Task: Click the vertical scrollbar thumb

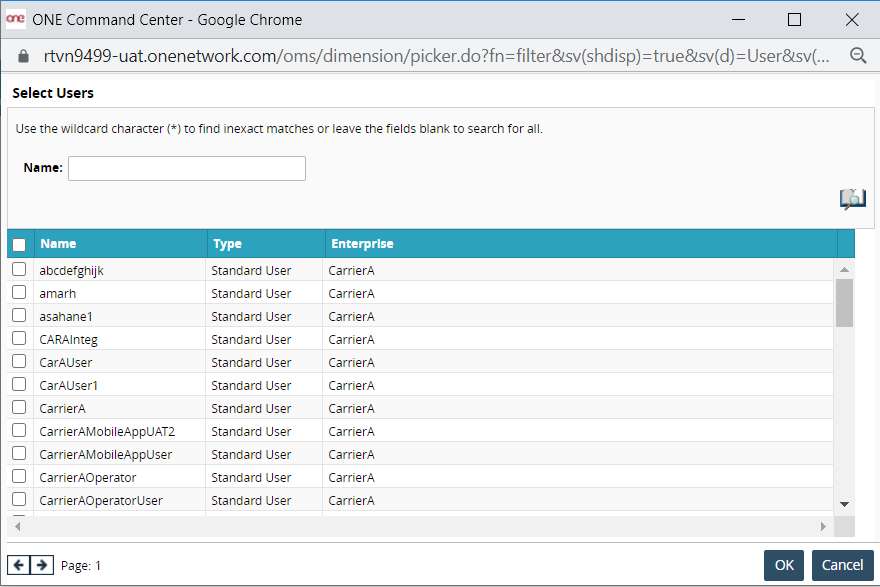Action: [844, 303]
